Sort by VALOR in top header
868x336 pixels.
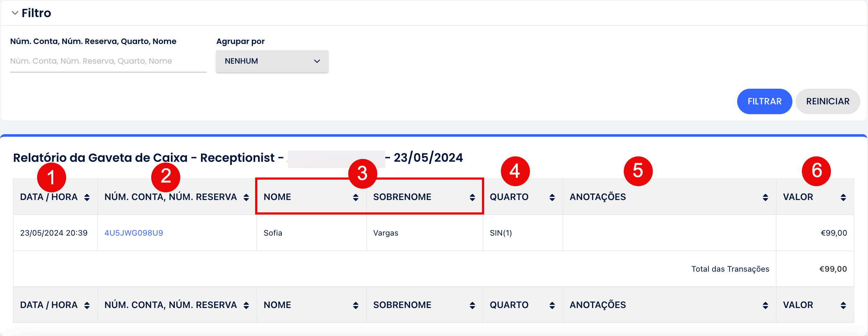pos(815,197)
